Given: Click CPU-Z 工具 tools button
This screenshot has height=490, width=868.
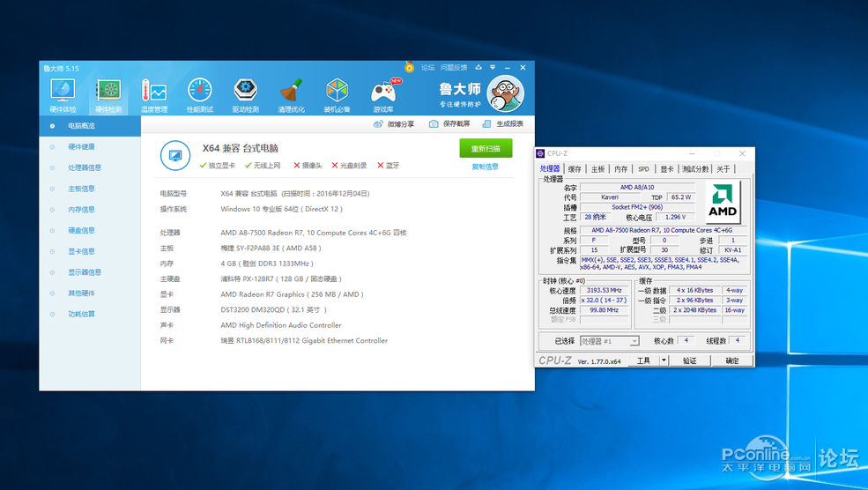Looking at the screenshot, I should click(x=644, y=360).
